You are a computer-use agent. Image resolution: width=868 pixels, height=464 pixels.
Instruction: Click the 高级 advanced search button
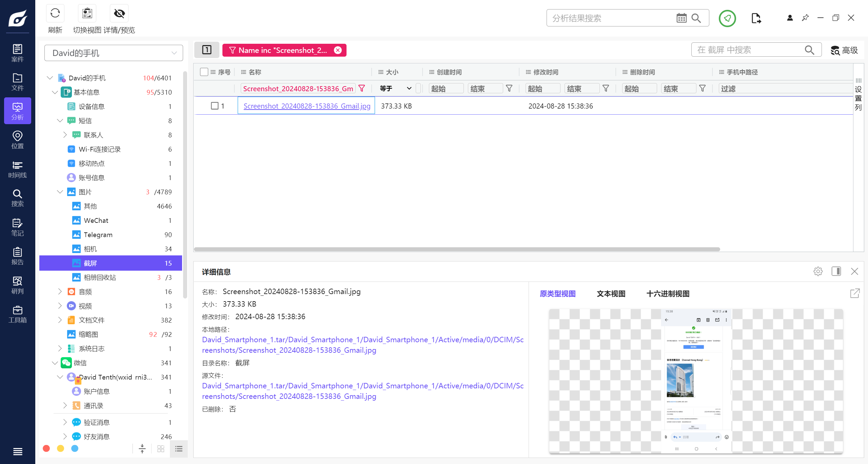pyautogui.click(x=844, y=50)
